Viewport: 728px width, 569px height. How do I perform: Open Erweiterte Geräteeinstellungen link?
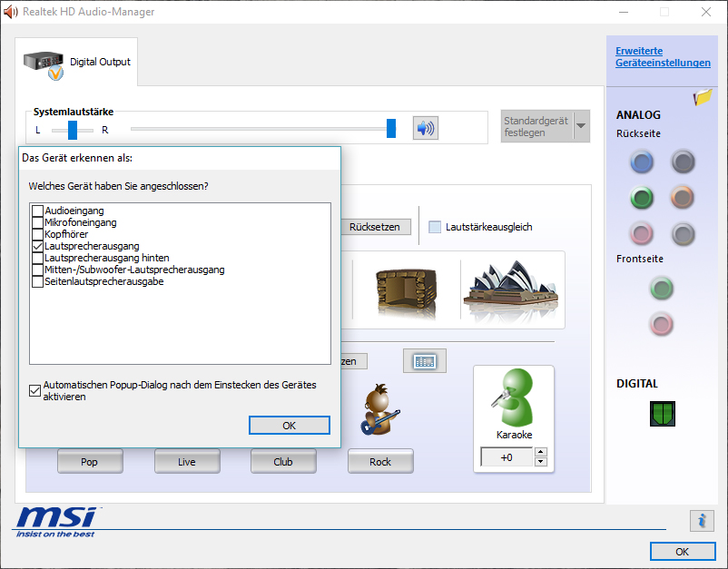(663, 56)
